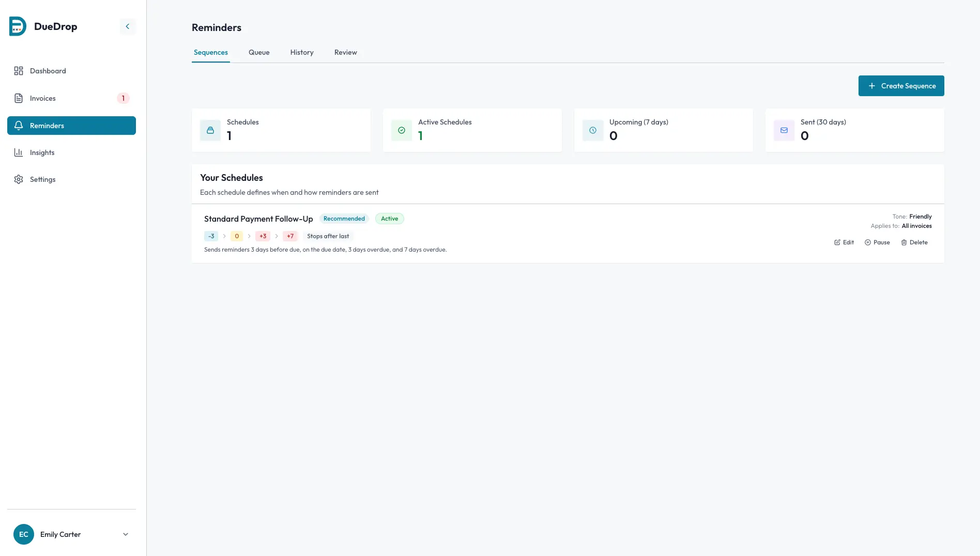This screenshot has height=556, width=980.
Task: Click the Sent (30 days) envelope icon
Action: (x=784, y=130)
